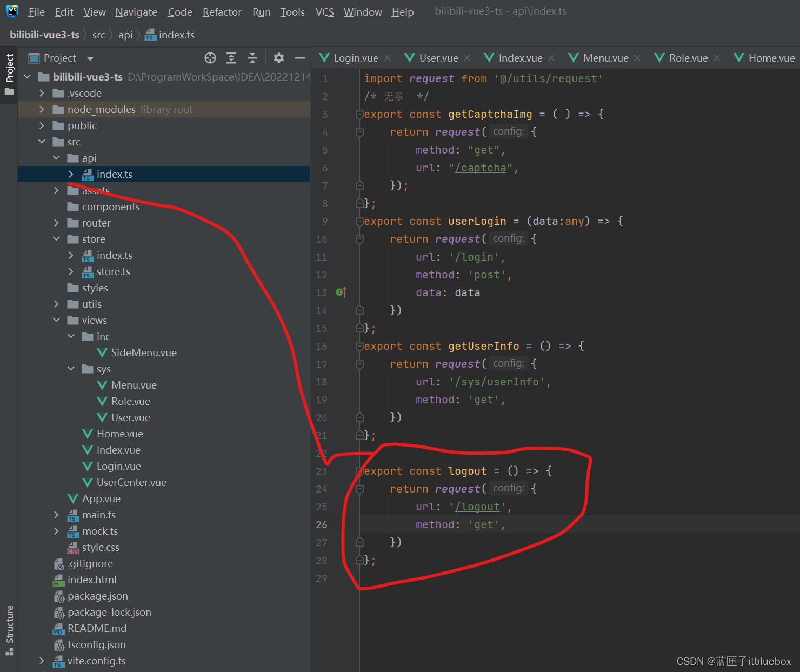The height and width of the screenshot is (672, 800).
Task: Open the Project view dropdown arrow
Action: tap(90, 58)
